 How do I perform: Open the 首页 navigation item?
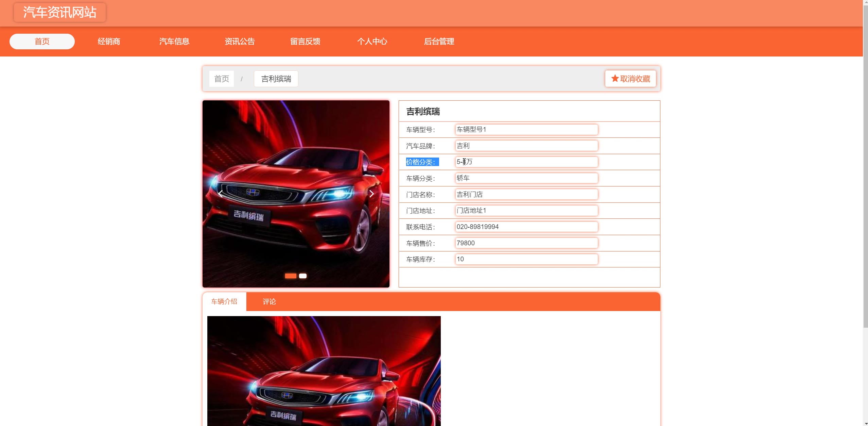point(42,42)
